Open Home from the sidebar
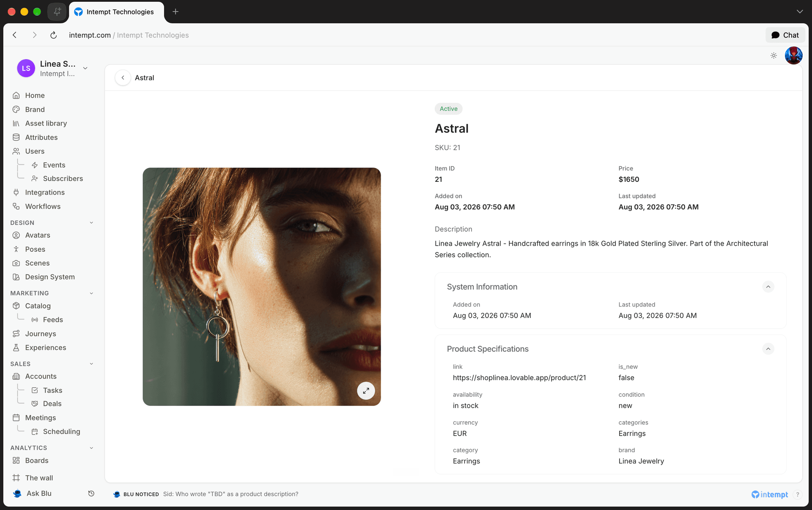The image size is (812, 510). [x=35, y=96]
